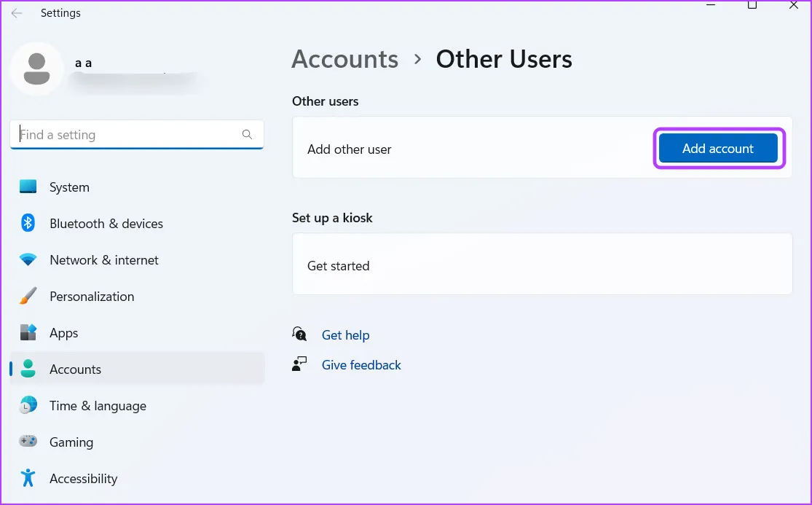Screen dimensions: 812x505
Task: Expand Get started under kiosk setup
Action: pos(542,266)
